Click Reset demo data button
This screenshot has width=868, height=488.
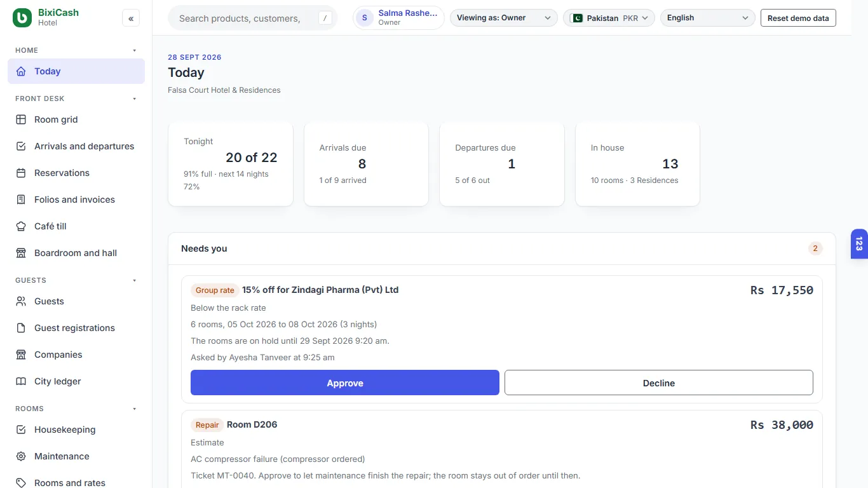point(798,18)
